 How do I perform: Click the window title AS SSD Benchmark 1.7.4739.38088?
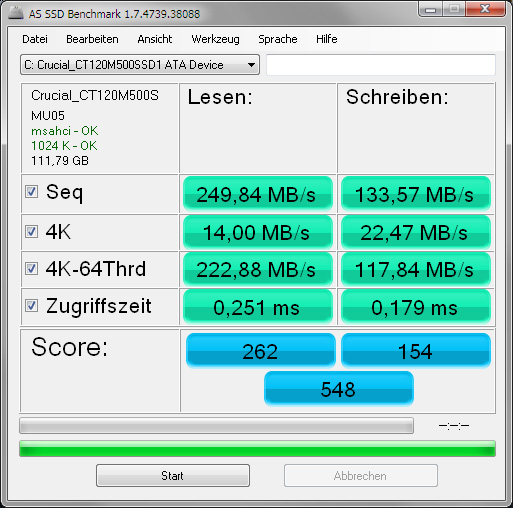[x=114, y=14]
